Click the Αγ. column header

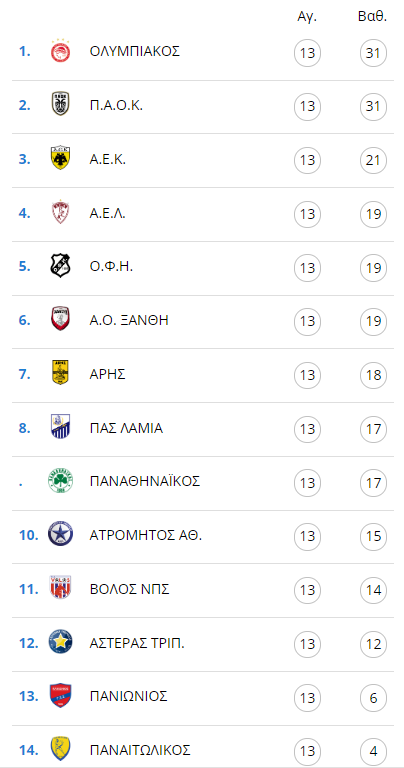[x=308, y=17]
